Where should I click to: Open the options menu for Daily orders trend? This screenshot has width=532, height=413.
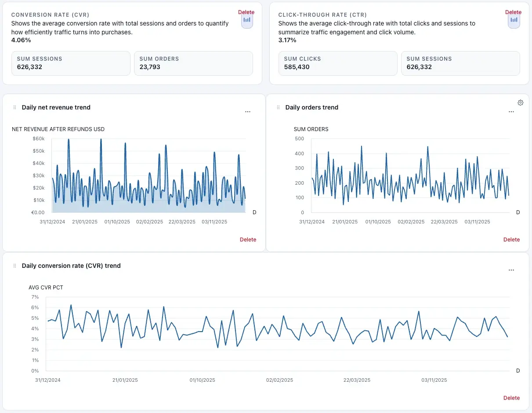[511, 112]
